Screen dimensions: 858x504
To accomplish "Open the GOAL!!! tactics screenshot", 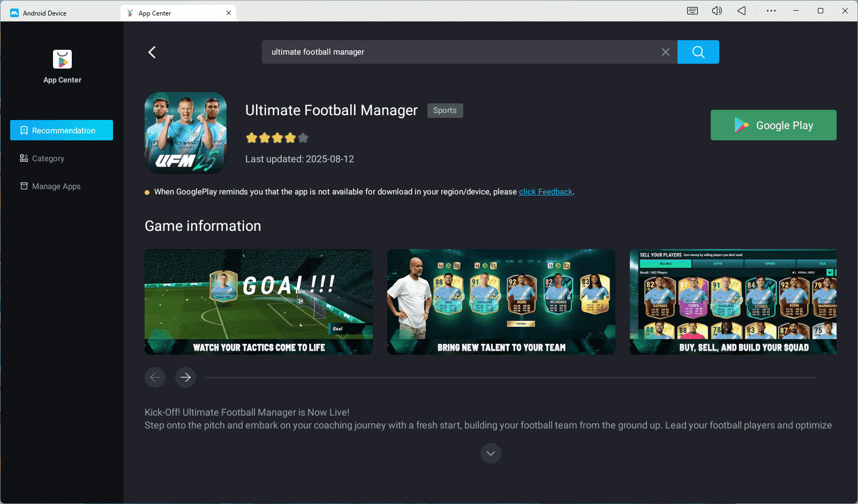I will coord(259,302).
